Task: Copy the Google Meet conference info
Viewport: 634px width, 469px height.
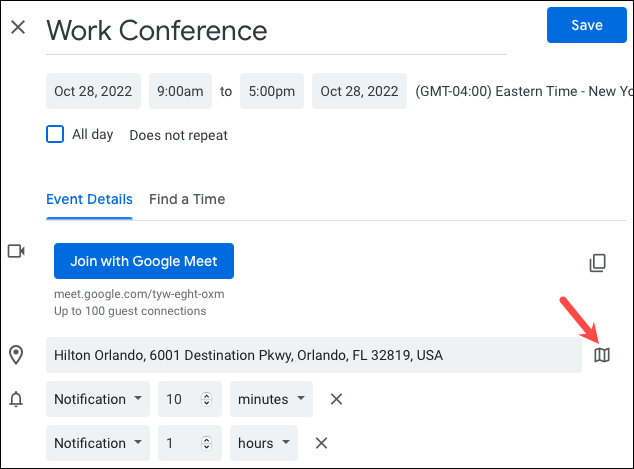Action: pyautogui.click(x=598, y=263)
